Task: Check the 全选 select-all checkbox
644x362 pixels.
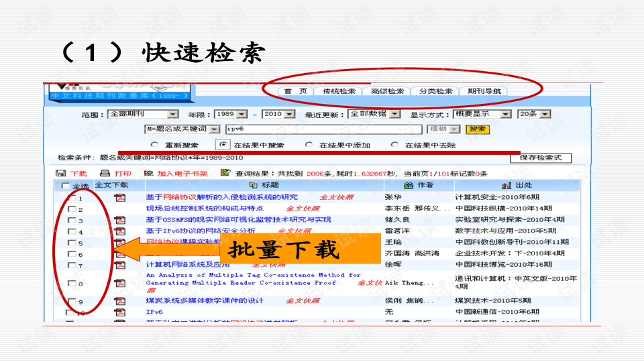Action: click(65, 186)
